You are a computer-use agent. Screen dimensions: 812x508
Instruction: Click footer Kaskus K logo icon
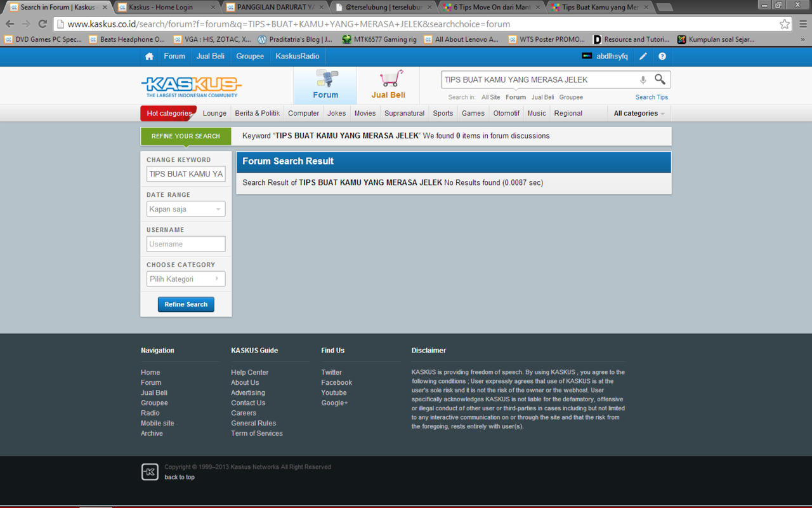[150, 472]
